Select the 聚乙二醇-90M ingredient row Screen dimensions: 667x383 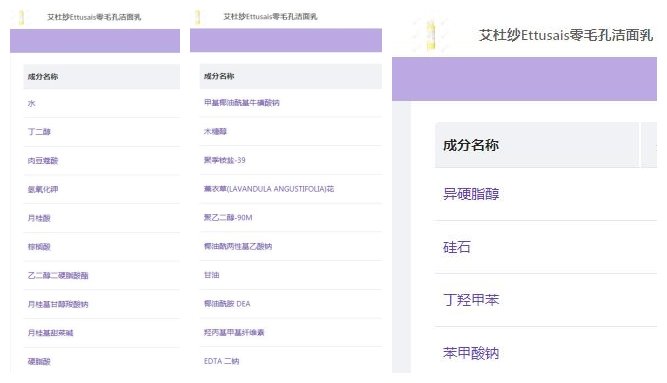[x=291, y=217]
